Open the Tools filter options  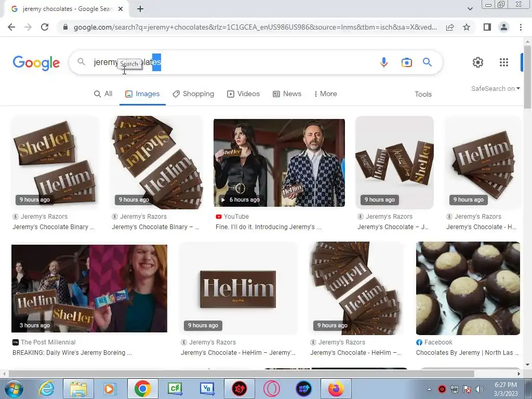point(423,95)
